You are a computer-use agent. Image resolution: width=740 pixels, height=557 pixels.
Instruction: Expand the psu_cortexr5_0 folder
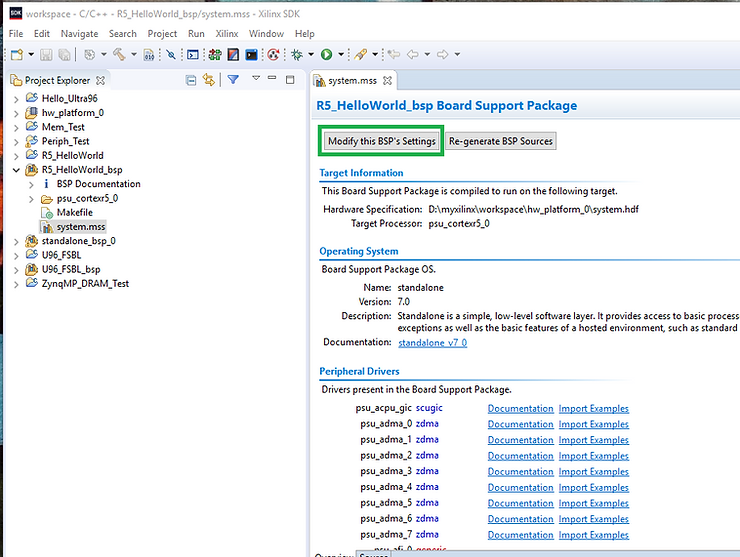click(x=31, y=199)
